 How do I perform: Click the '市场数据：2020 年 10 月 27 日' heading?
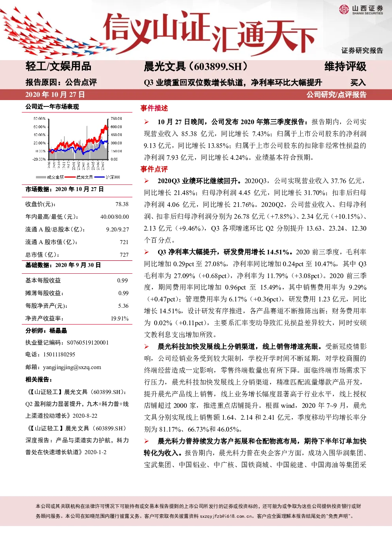click(64, 189)
